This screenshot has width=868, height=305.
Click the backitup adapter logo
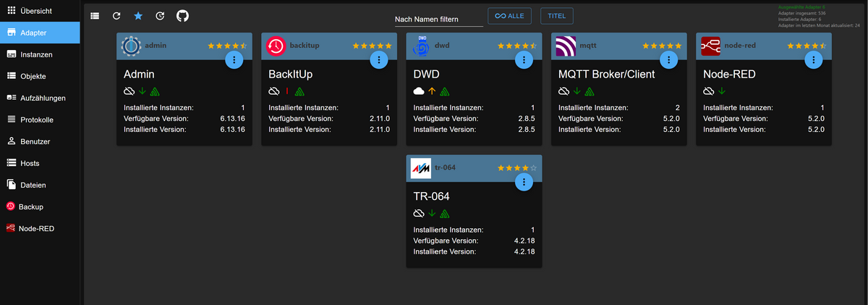point(276,46)
